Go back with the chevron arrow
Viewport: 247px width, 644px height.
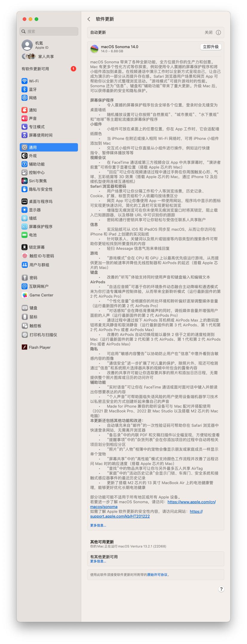[89, 19]
